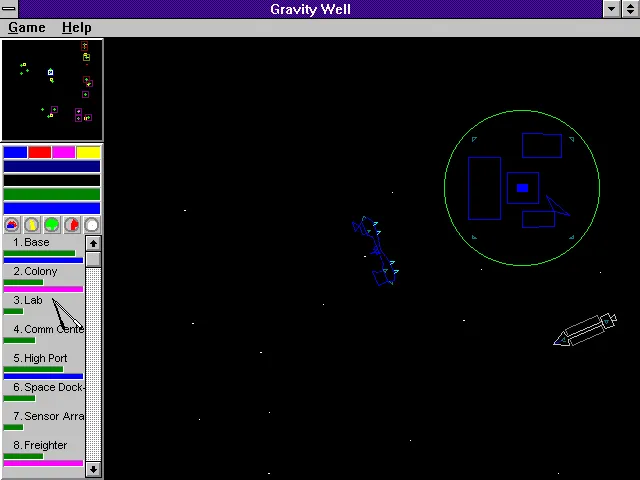Click the red-and-blue circular icon button
The image size is (640, 480).
[x=12, y=225]
